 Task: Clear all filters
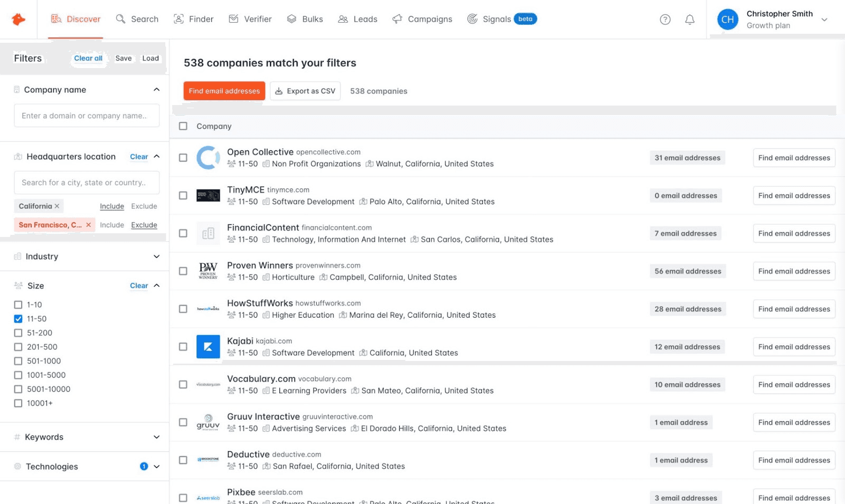pyautogui.click(x=88, y=58)
